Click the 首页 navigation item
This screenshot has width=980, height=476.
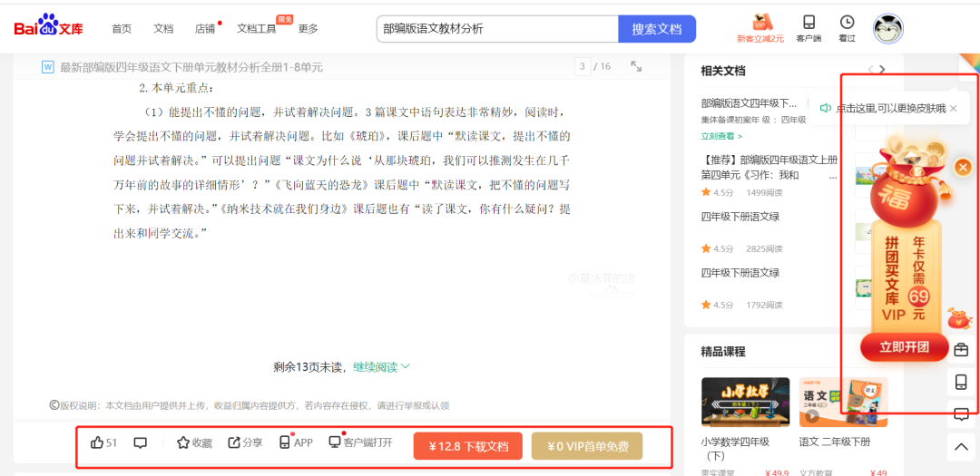coord(122,29)
